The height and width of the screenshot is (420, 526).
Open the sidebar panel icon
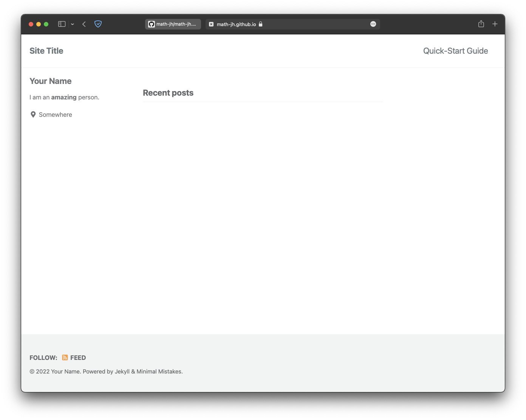point(61,24)
